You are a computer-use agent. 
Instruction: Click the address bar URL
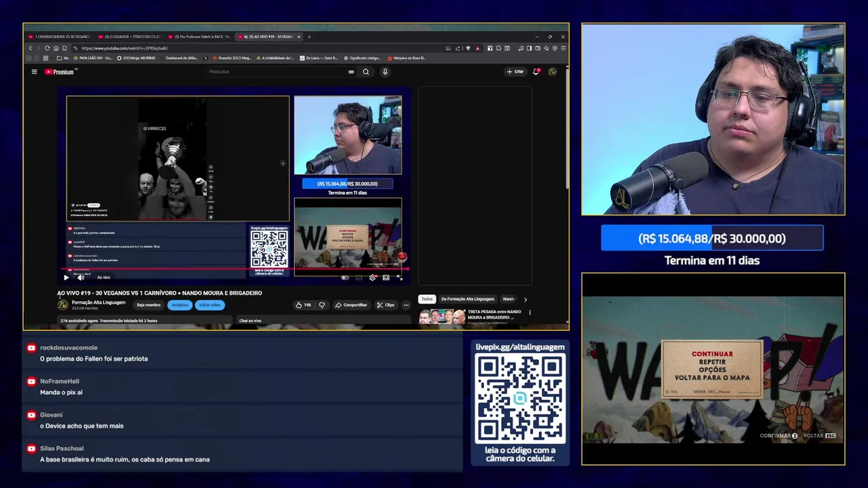point(124,48)
